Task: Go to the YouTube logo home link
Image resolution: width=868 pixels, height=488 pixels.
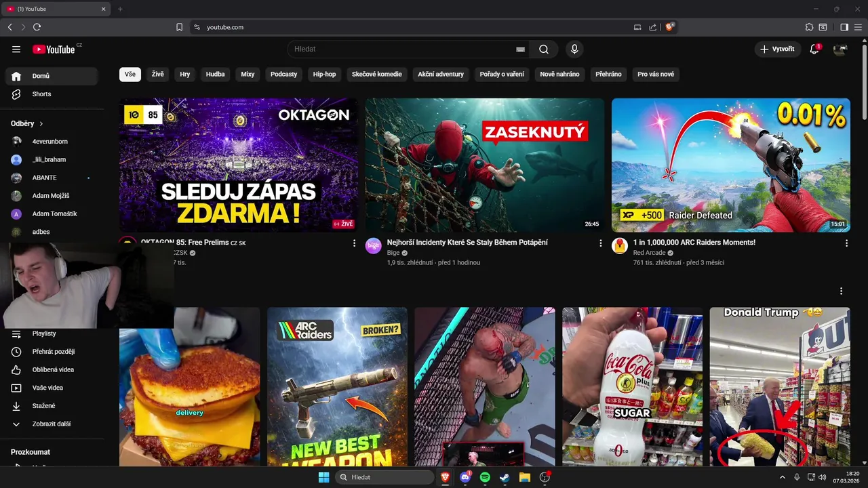Action: (x=54, y=49)
